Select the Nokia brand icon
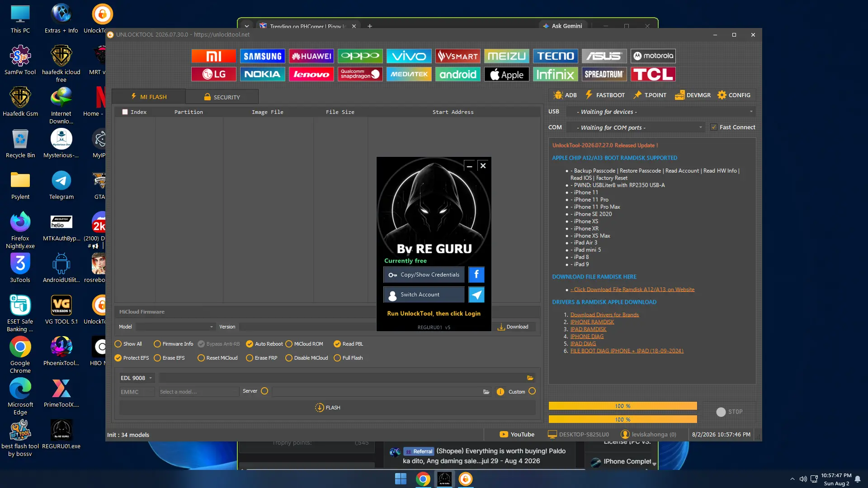This screenshot has height=488, width=868. tap(262, 74)
